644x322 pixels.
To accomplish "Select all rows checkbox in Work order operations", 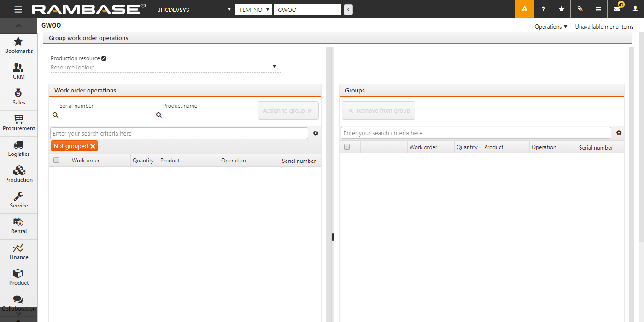I will [56, 160].
